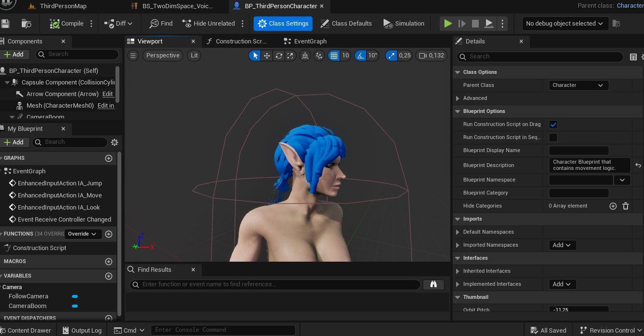Expand the Advanced class options section

point(458,98)
